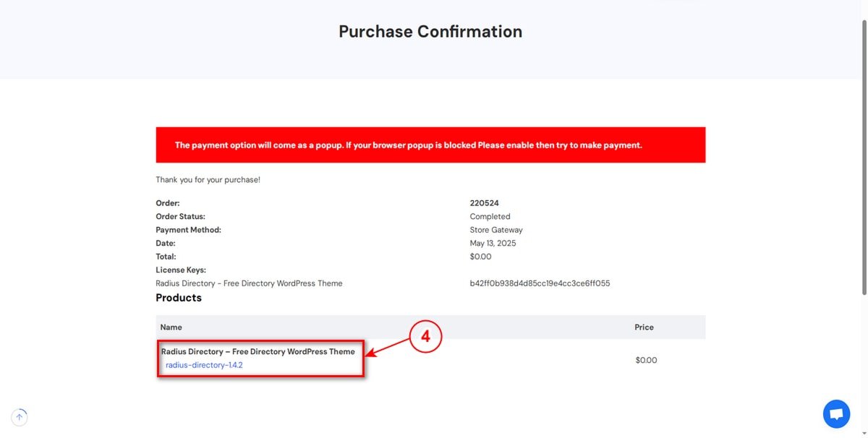The image size is (868, 438).
Task: Open the live chat bubble icon
Action: coord(836,414)
